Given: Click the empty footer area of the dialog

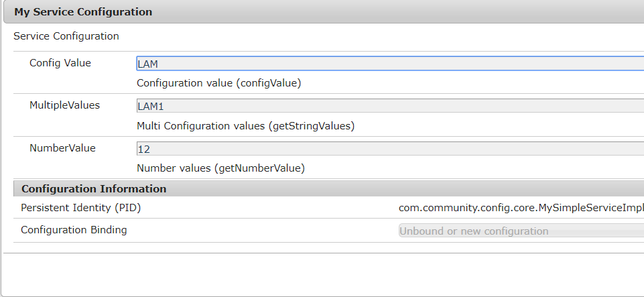Looking at the screenshot, I should tap(322, 275).
